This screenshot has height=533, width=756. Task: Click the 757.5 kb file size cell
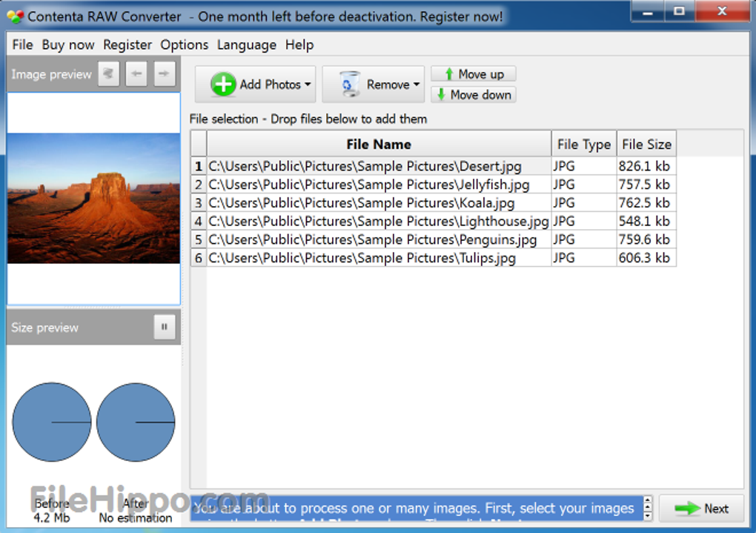(646, 185)
